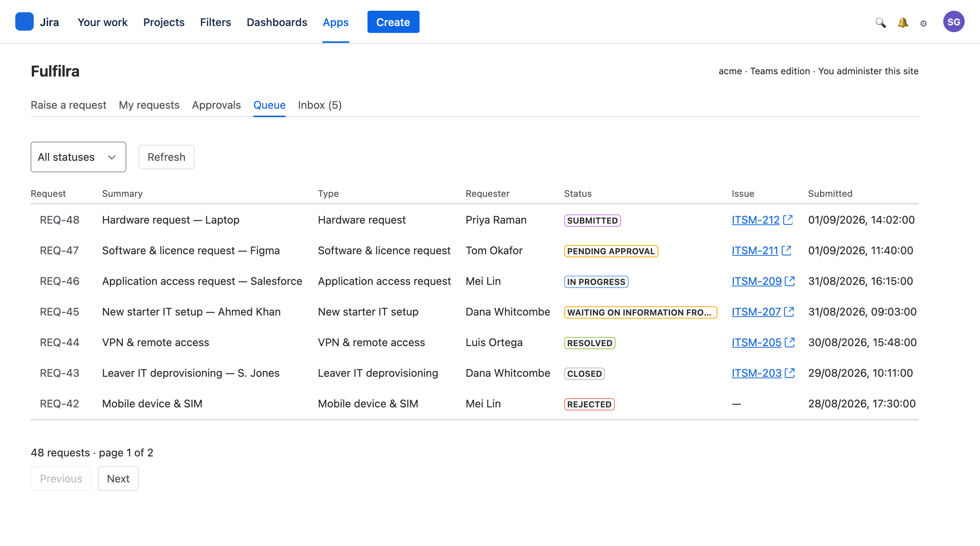
Task: Open the Projects menu
Action: 164,22
